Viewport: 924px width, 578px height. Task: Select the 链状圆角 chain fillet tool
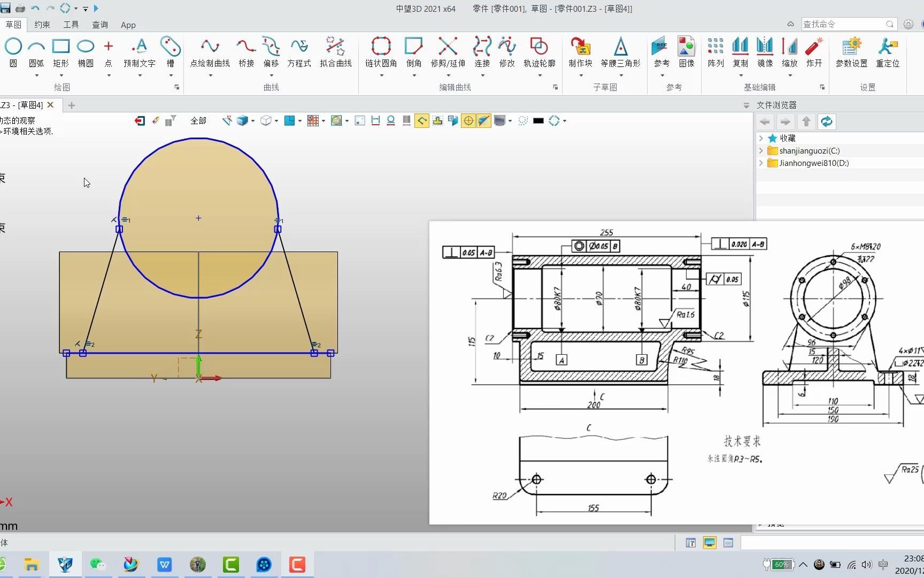pyautogui.click(x=381, y=52)
